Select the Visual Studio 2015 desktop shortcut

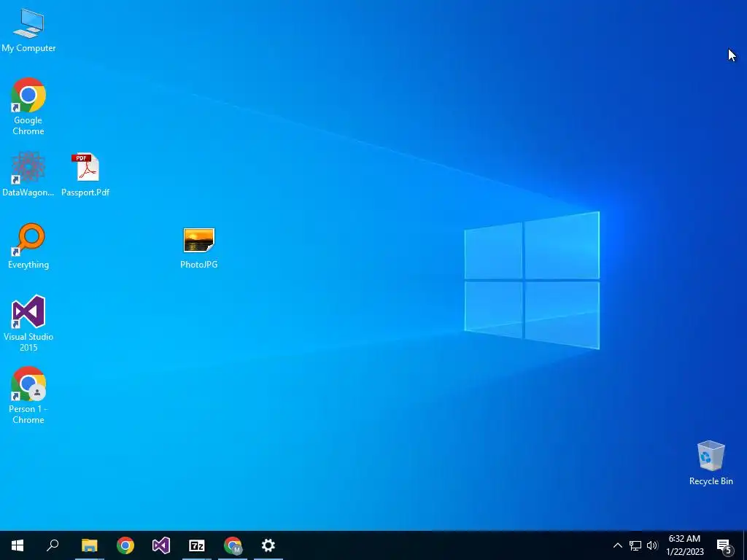click(28, 323)
